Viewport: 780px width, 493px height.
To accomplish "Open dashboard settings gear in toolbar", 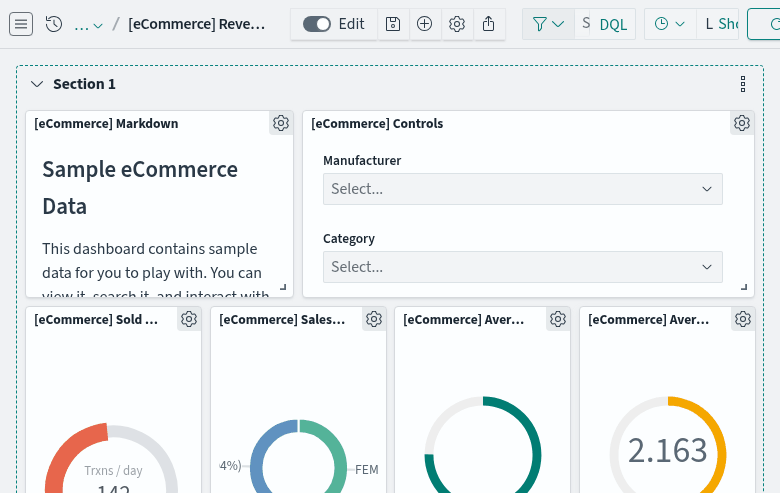I will 457,24.
